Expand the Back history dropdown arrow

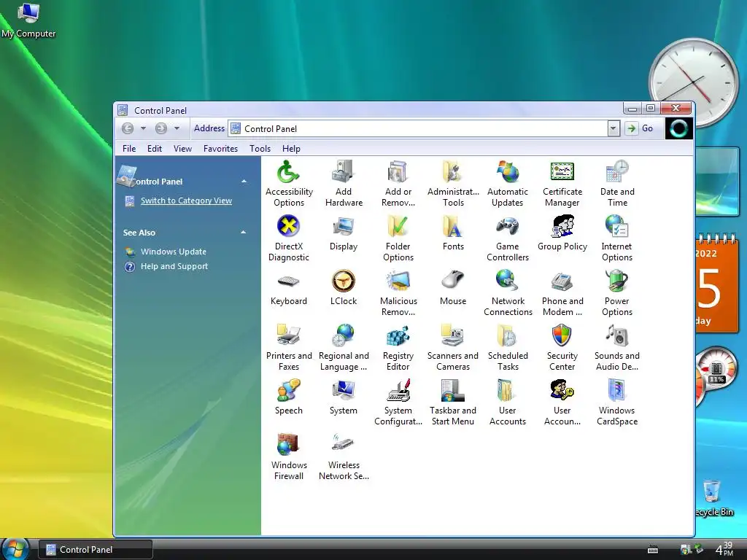coord(143,128)
